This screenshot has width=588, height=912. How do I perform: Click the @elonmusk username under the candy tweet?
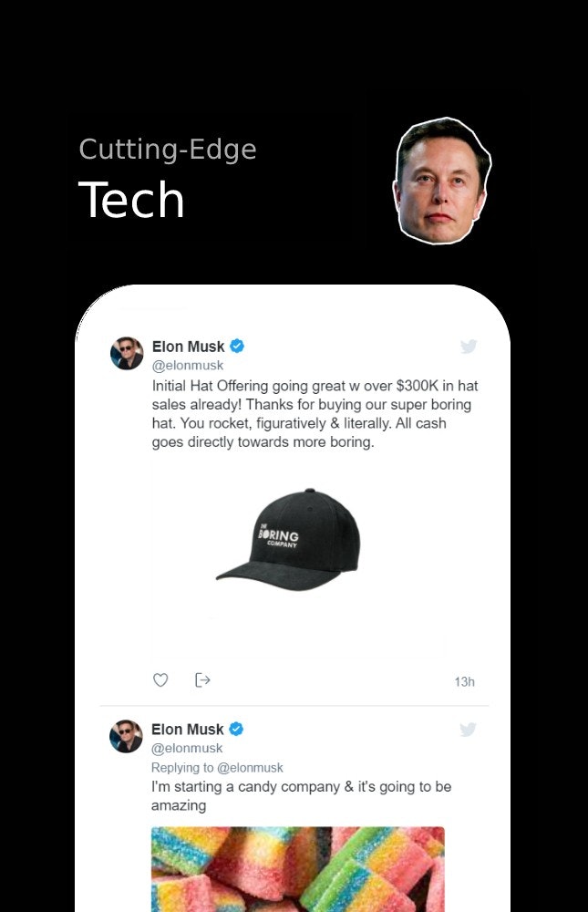pyautogui.click(x=188, y=748)
